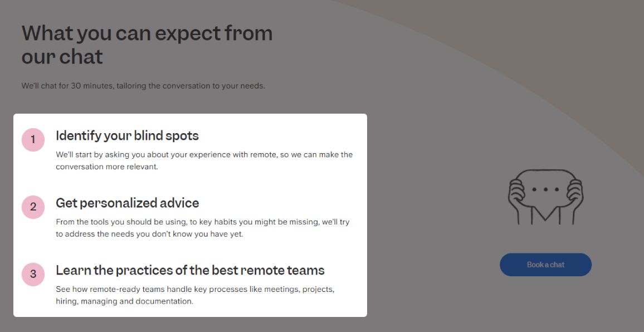
Task: Click the words 'our chat' in main heading
Action: point(62,57)
